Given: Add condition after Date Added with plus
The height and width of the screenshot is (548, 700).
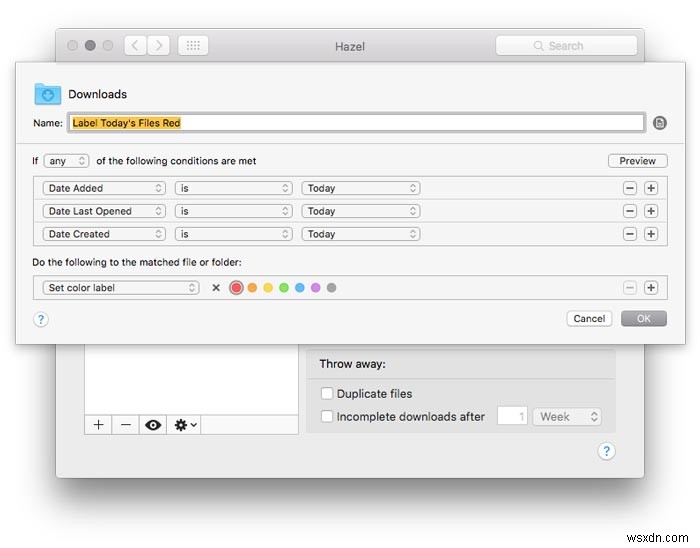Looking at the screenshot, I should pos(651,188).
